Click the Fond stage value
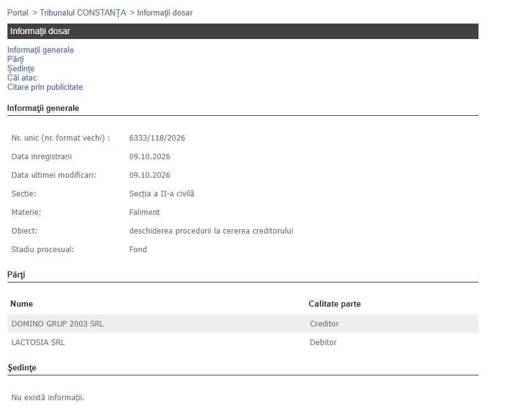This screenshot has width=512, height=420. coord(138,250)
